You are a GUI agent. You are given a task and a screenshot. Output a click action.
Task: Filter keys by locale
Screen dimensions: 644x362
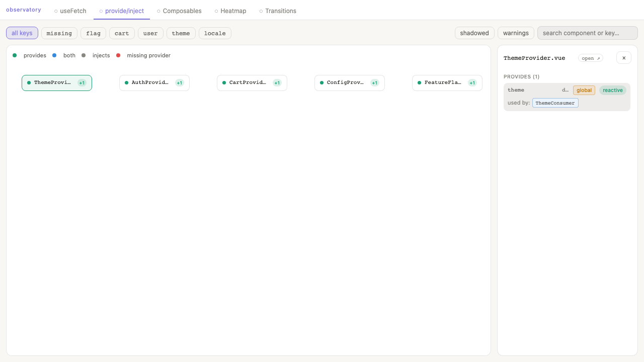pos(215,33)
